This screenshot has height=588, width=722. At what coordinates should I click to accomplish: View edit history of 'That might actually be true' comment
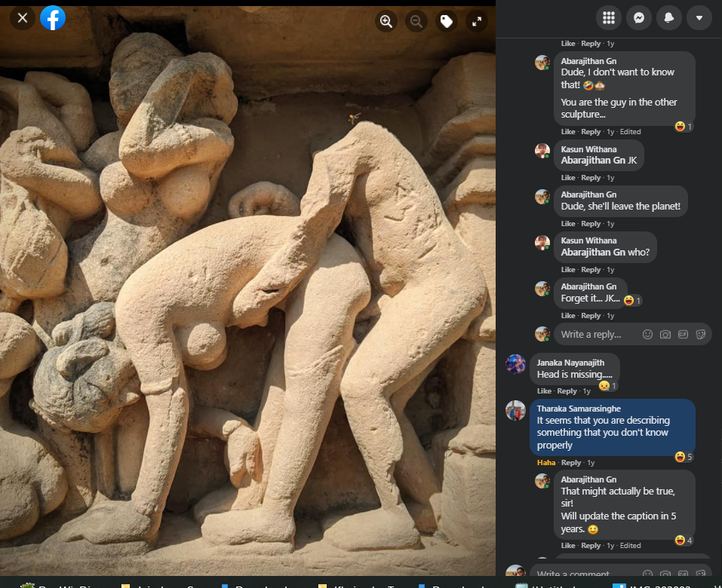630,546
